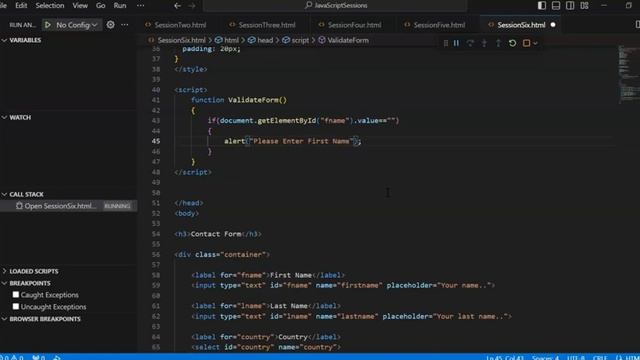Open launch.json via the gear icon
The height and width of the screenshot is (360, 640).
110,24
